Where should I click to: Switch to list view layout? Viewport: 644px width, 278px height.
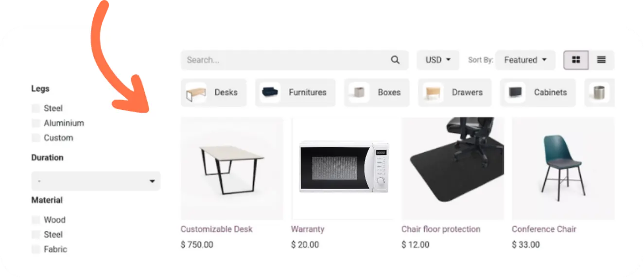[601, 60]
